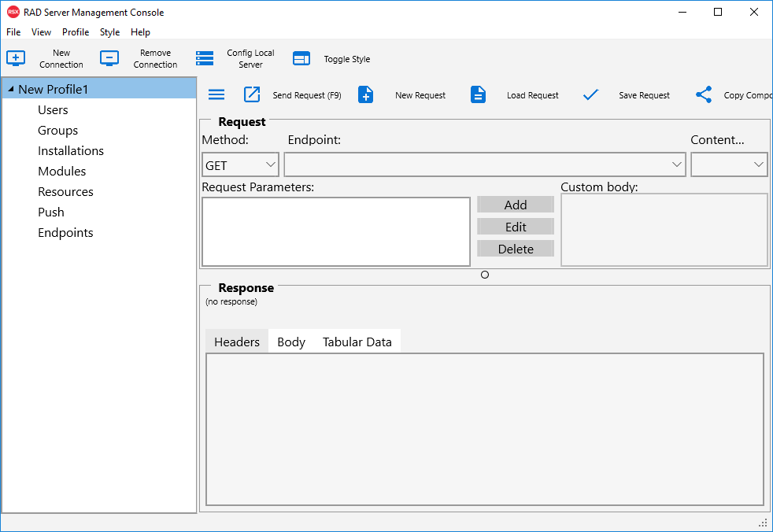Screen dimensions: 773x532
Task: Open the hamburger menu icon
Action: click(x=216, y=94)
